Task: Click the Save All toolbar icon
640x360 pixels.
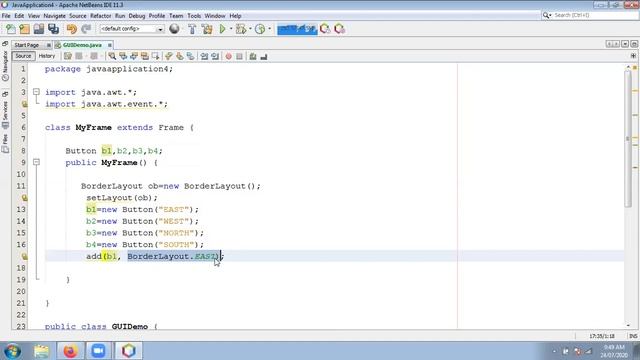Action: click(53, 29)
